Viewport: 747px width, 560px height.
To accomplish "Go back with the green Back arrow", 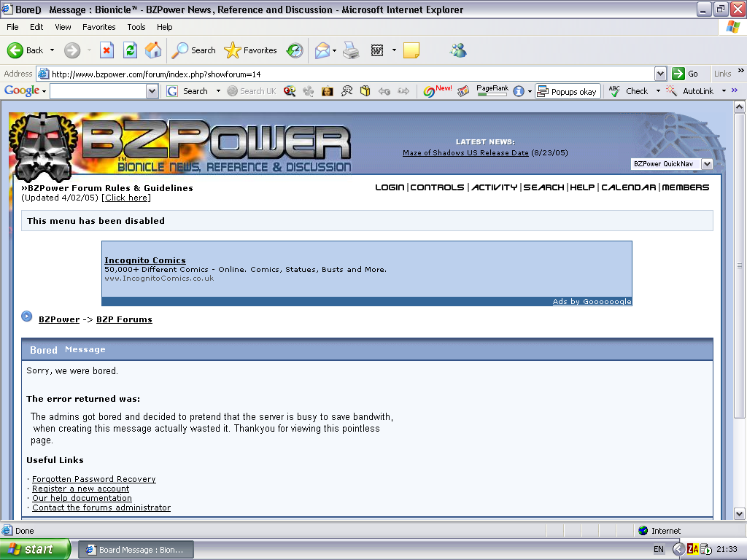I will click(x=26, y=50).
